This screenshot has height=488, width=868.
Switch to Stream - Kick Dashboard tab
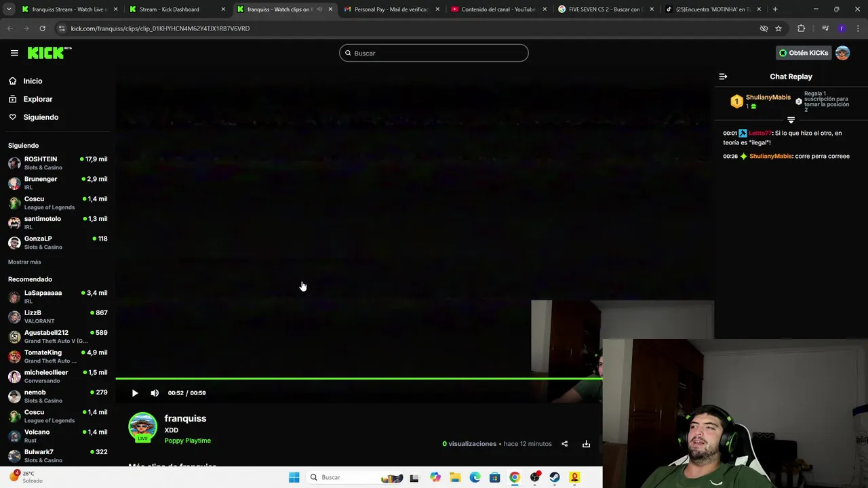pyautogui.click(x=176, y=9)
